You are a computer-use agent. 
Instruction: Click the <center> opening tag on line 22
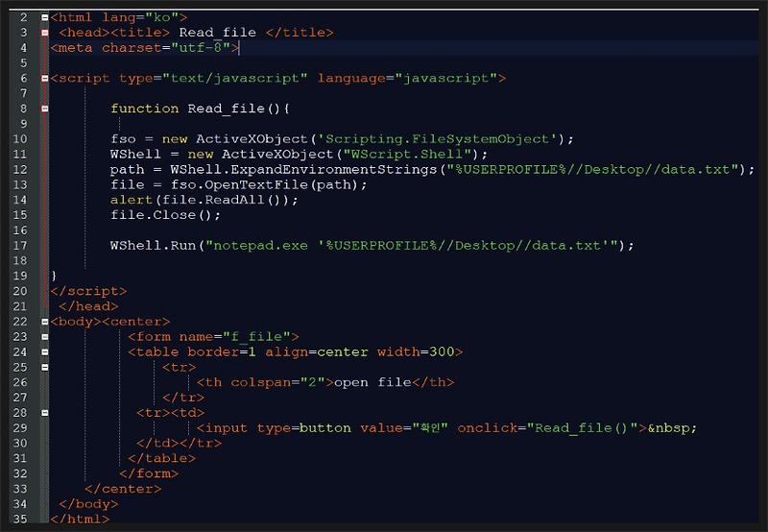coord(135,322)
